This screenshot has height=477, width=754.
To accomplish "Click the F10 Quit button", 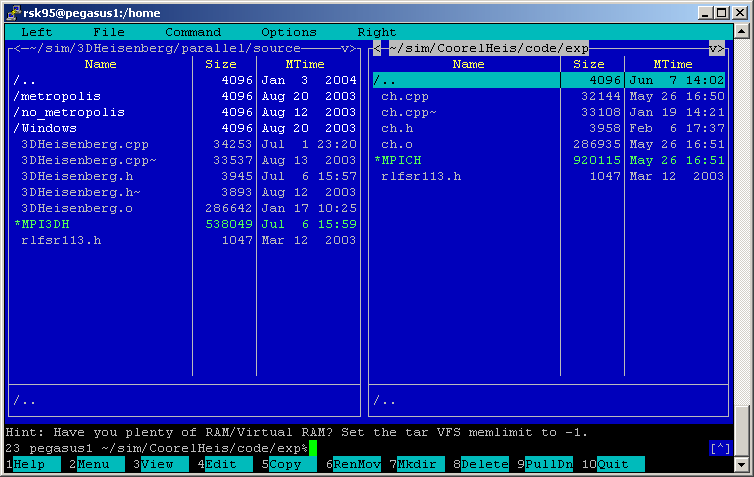I will 613,464.
